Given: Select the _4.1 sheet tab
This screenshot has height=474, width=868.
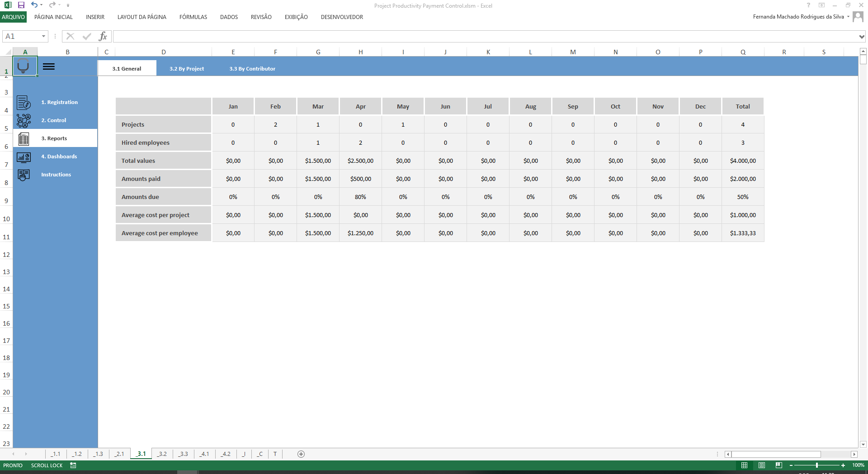Looking at the screenshot, I should tap(204, 454).
